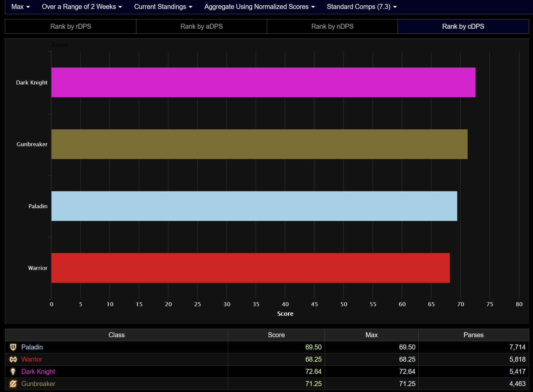Click the red Warrior bar
The image size is (533, 392).
[250, 268]
